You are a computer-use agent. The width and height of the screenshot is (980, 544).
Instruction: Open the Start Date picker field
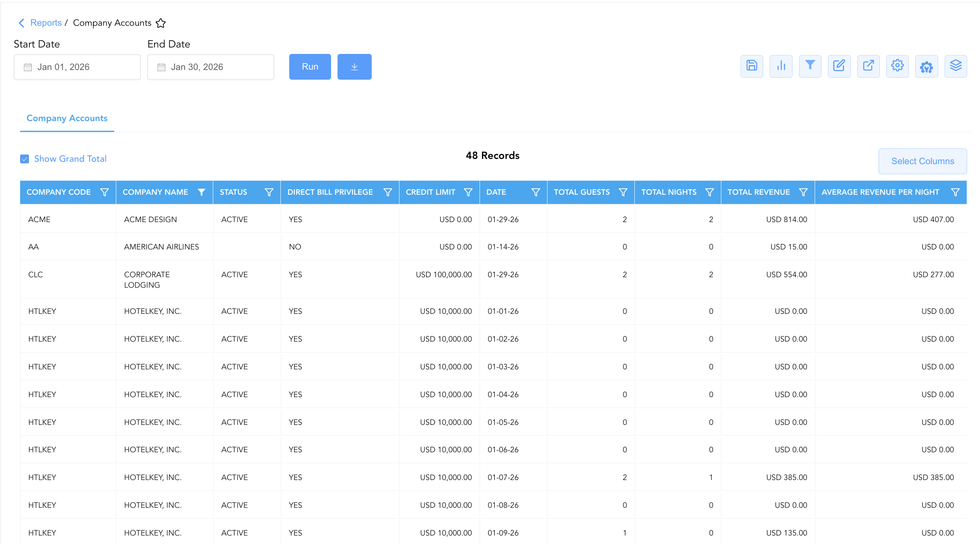click(x=77, y=67)
